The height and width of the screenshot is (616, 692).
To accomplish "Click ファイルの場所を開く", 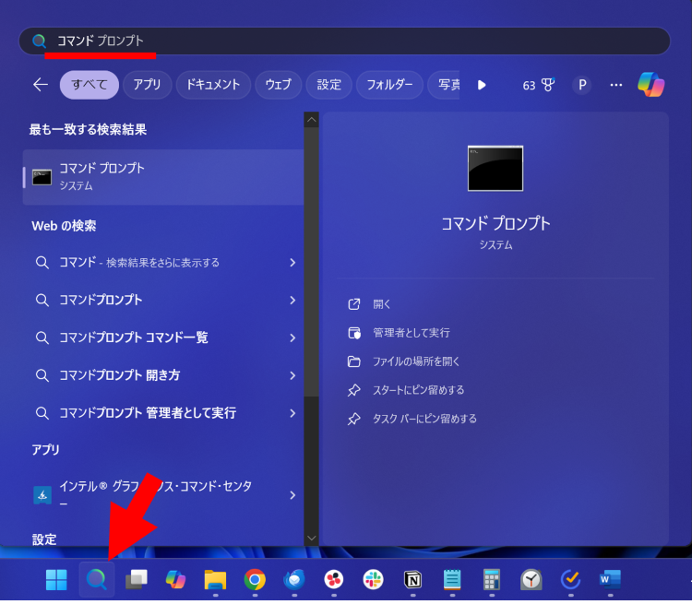I will [x=404, y=361].
